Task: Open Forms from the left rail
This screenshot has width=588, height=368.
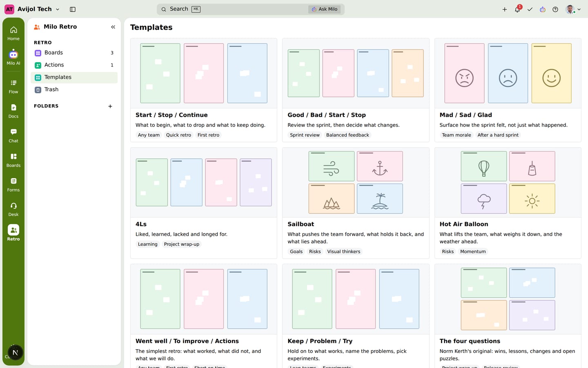Action: tap(13, 184)
